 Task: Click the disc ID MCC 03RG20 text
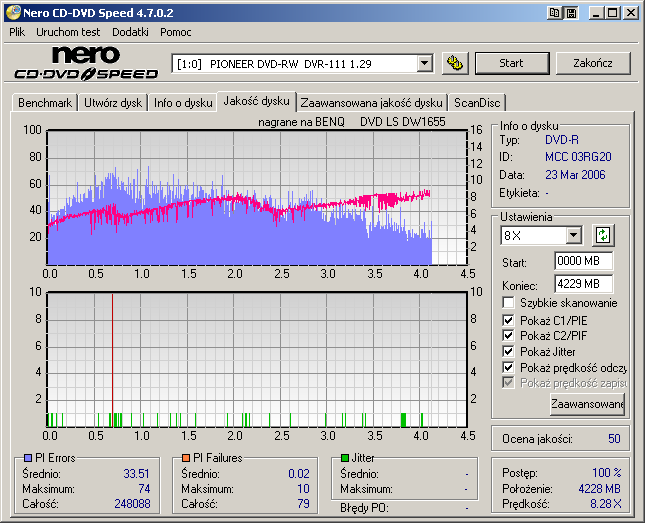point(578,157)
